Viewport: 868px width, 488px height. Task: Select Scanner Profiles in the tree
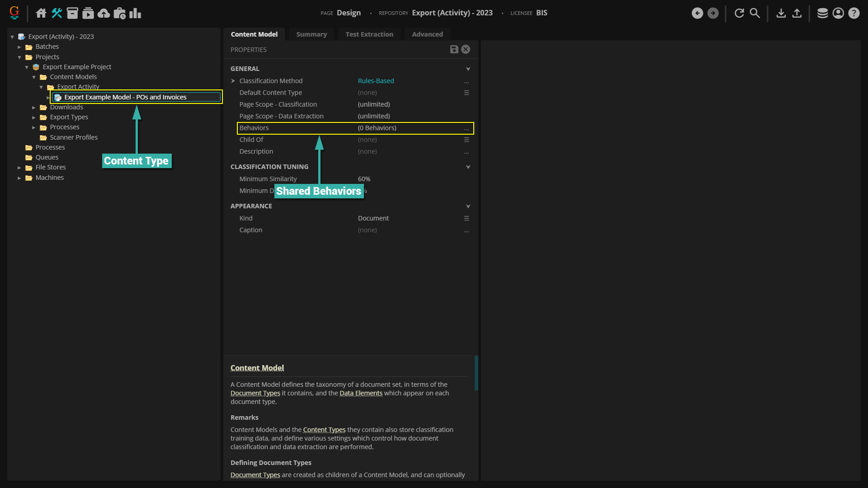[74, 137]
